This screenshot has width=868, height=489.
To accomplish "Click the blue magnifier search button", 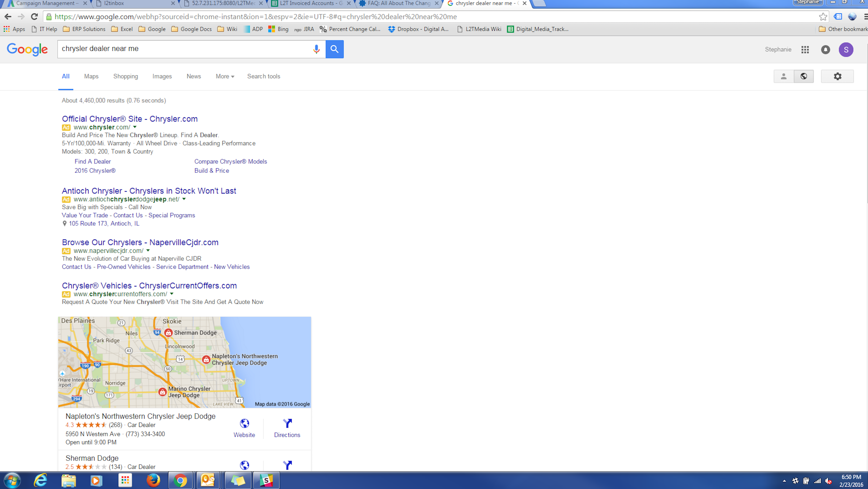I will pyautogui.click(x=334, y=49).
